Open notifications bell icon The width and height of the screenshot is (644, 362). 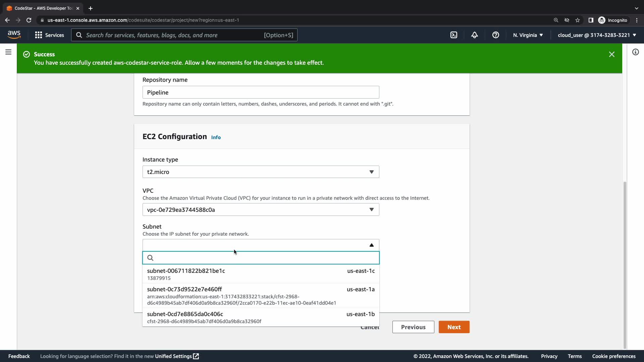coord(474,35)
